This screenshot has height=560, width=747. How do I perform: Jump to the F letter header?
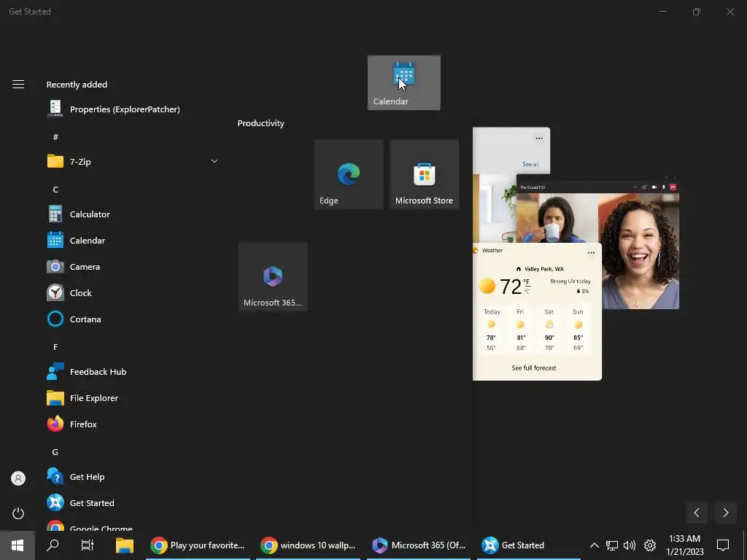point(55,347)
